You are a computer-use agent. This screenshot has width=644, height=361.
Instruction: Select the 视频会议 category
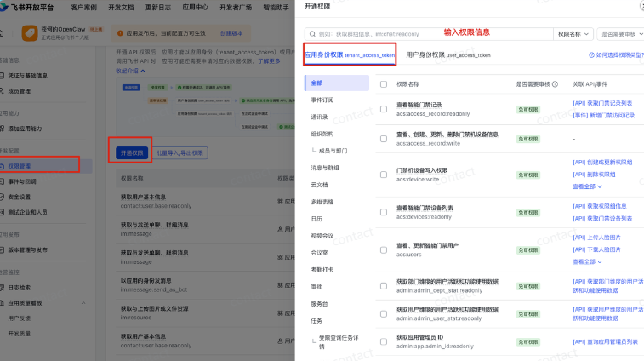322,236
